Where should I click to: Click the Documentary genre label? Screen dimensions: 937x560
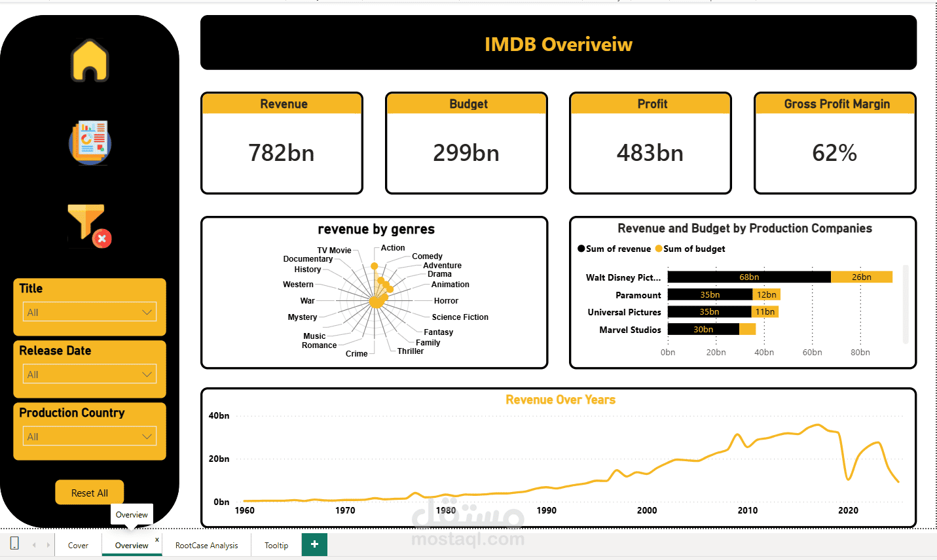pos(308,259)
